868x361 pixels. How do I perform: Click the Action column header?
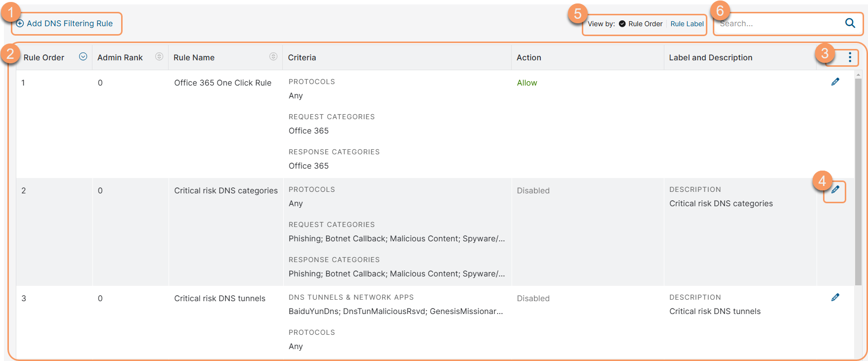pos(528,57)
